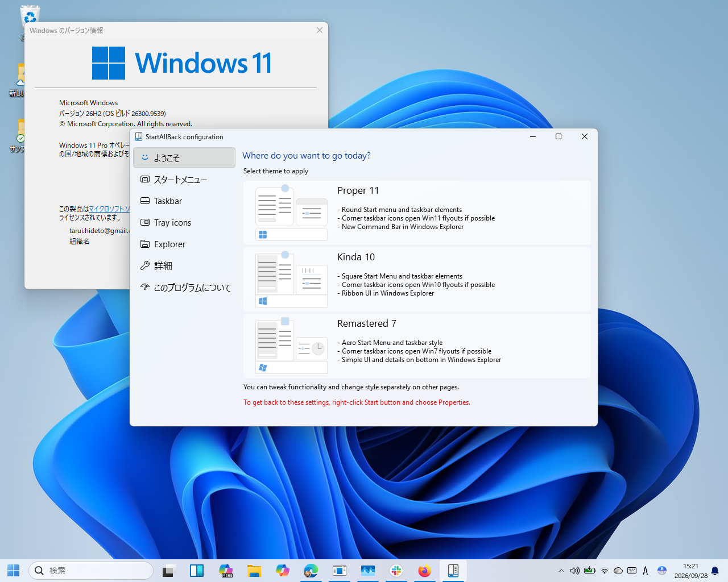Click the 'Ribbon UI in Windows Explorer' line
Image resolution: width=728 pixels, height=582 pixels.
click(386, 293)
